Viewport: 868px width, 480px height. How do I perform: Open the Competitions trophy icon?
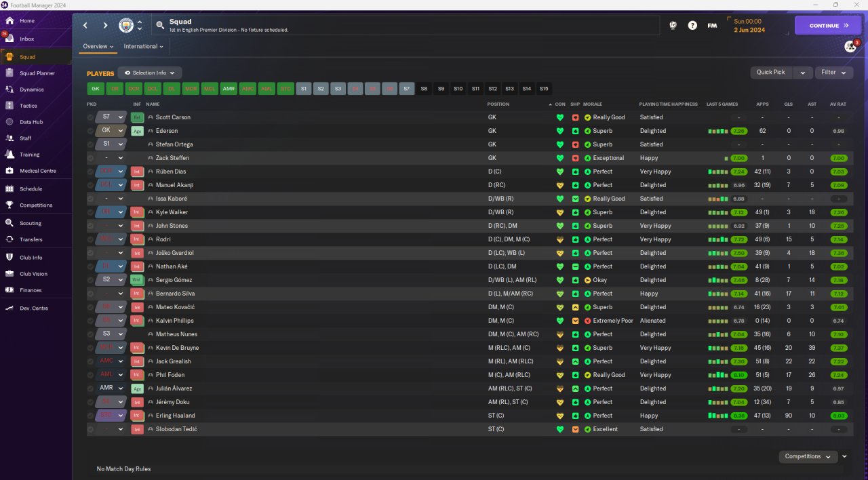[9, 205]
